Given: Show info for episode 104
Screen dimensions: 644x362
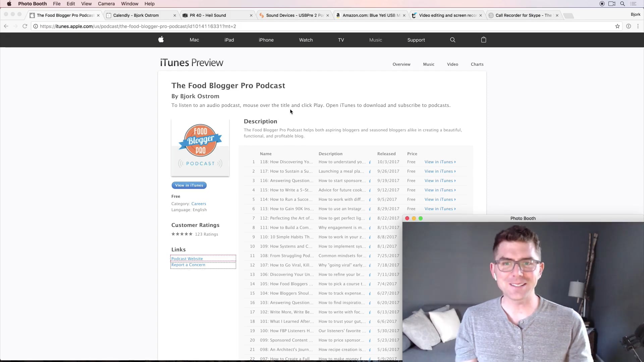Looking at the screenshot, I should (370, 293).
